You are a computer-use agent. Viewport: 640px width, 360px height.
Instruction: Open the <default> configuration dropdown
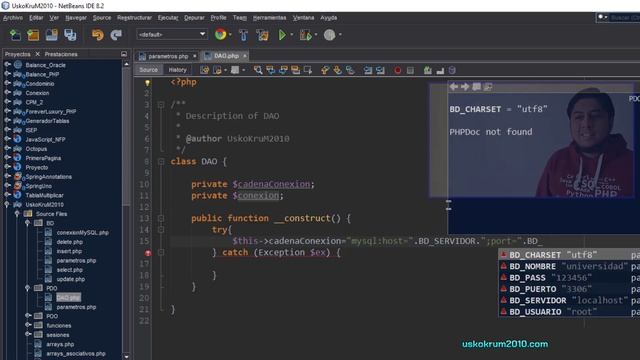(x=171, y=35)
